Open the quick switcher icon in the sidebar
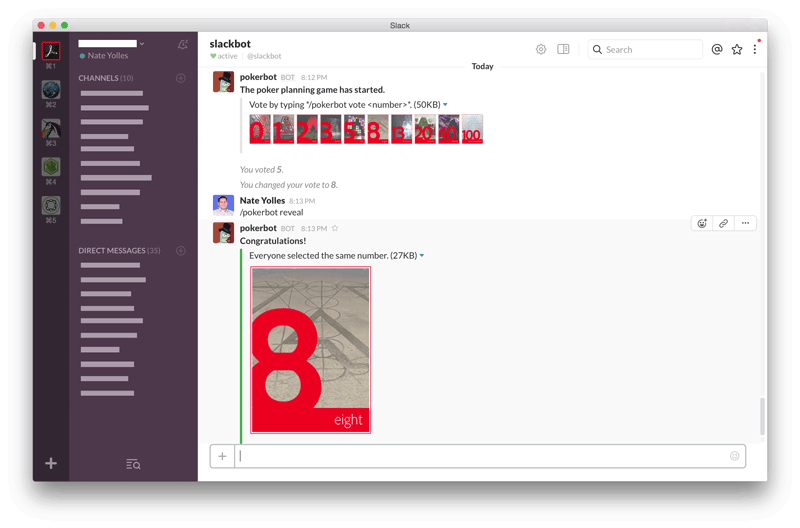The image size is (800, 528). tap(133, 464)
